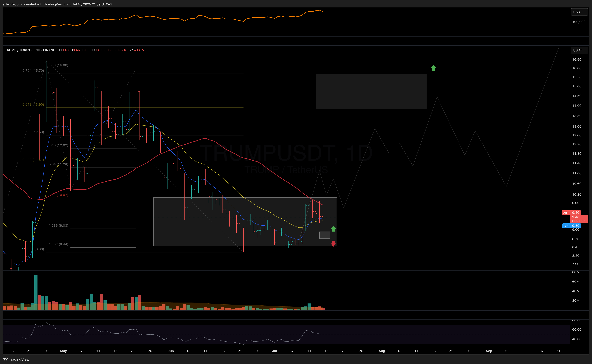Select the Fib label 0.618 (13.90)

33,105
